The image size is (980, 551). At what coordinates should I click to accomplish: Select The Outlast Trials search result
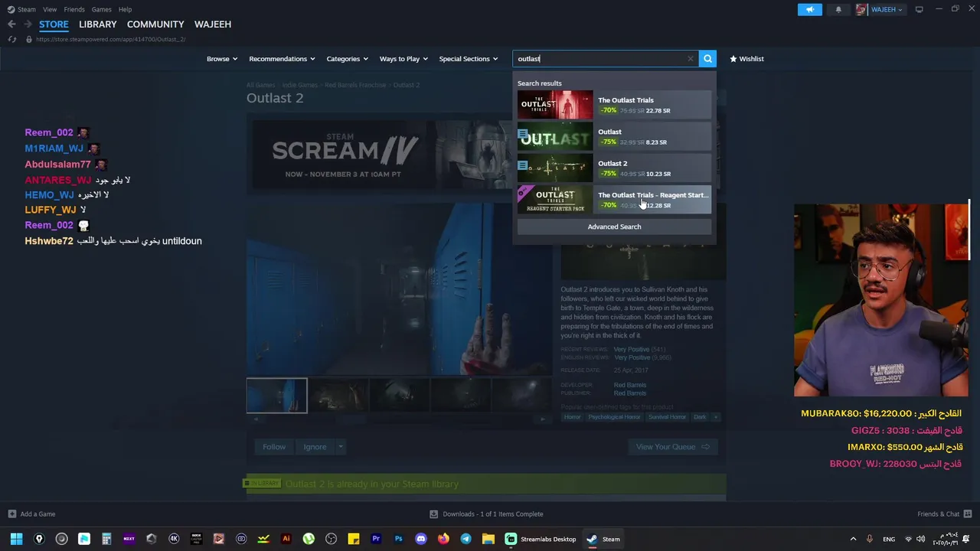[614, 105]
